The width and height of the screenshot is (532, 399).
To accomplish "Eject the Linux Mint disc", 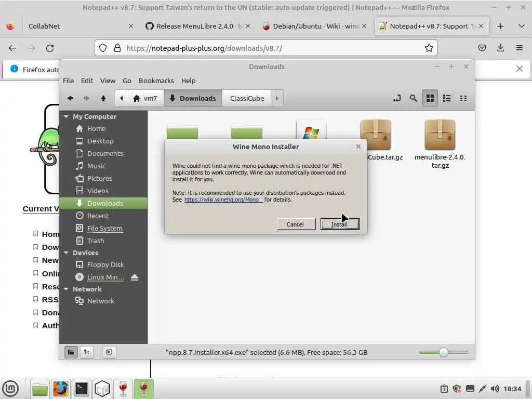I will click(x=135, y=277).
